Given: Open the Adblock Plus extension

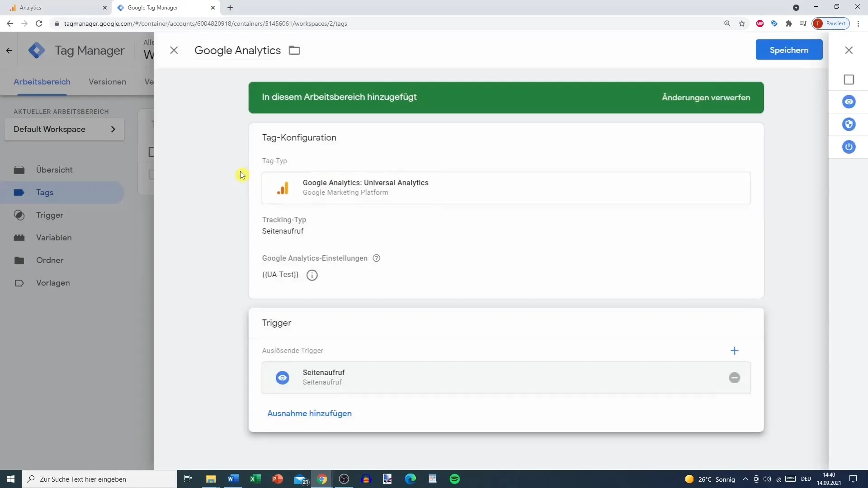Looking at the screenshot, I should 760,23.
